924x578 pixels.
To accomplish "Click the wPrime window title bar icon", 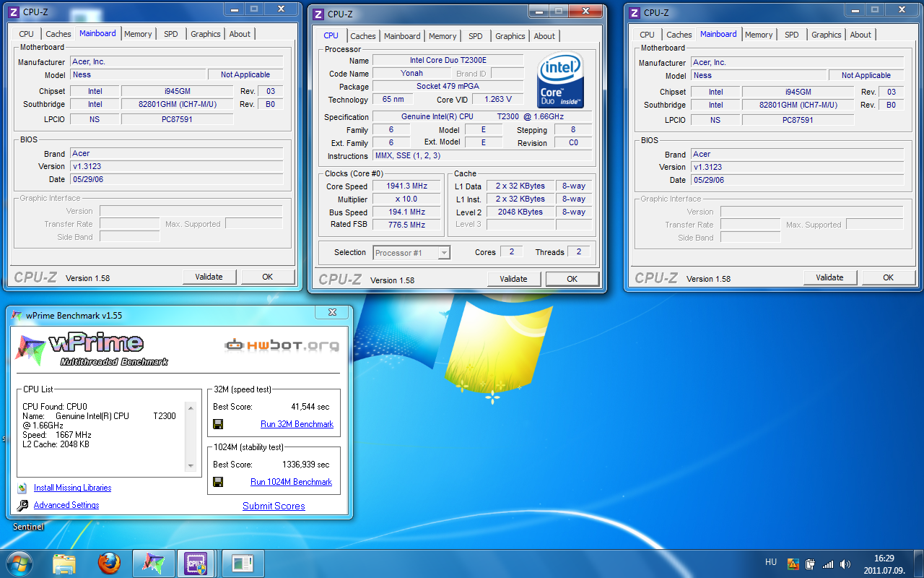I will point(17,315).
